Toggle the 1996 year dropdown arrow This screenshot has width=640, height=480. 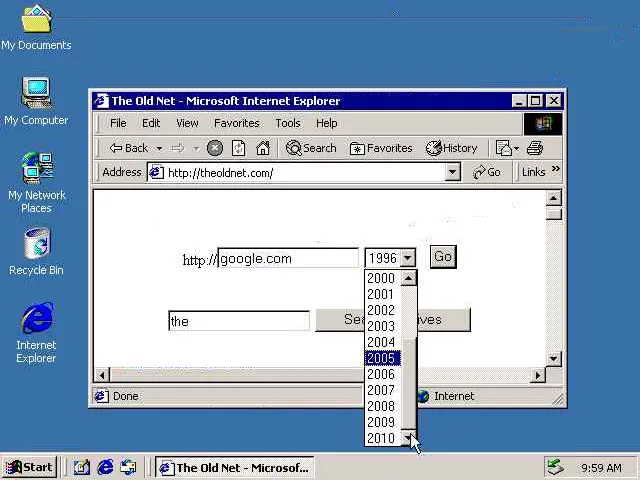pos(407,258)
